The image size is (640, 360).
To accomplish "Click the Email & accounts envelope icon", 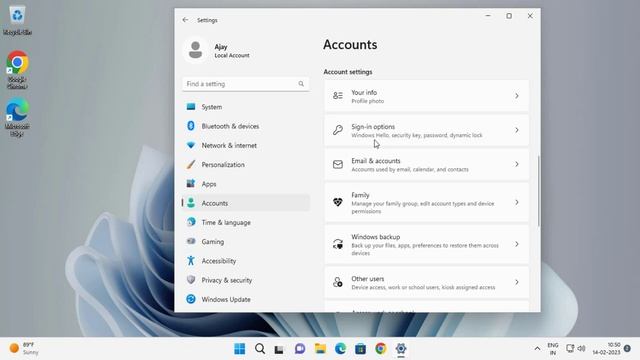I will point(338,164).
